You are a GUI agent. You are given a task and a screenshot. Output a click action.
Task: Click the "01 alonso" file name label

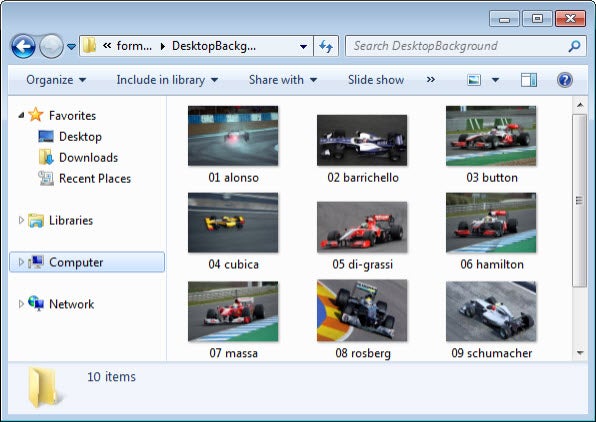point(233,178)
